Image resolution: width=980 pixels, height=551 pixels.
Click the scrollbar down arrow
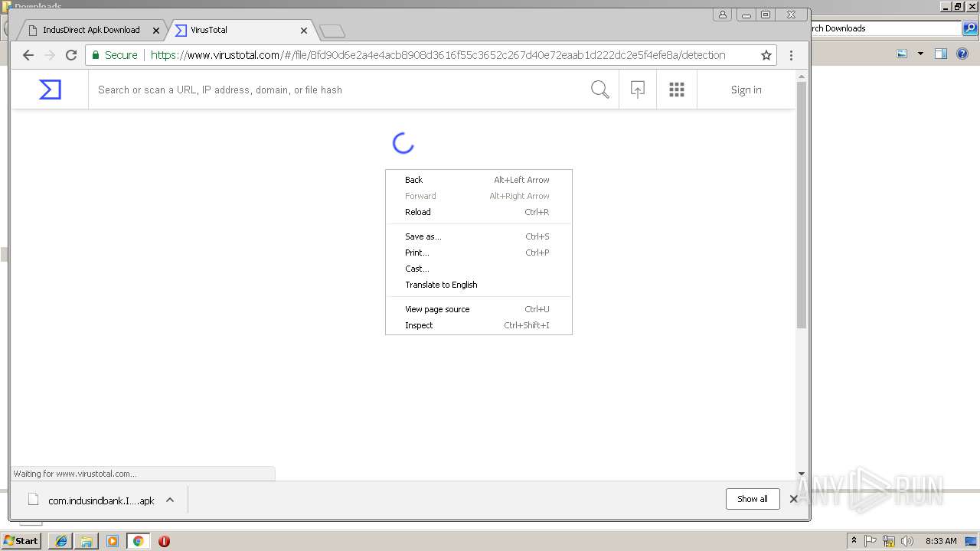coord(802,474)
